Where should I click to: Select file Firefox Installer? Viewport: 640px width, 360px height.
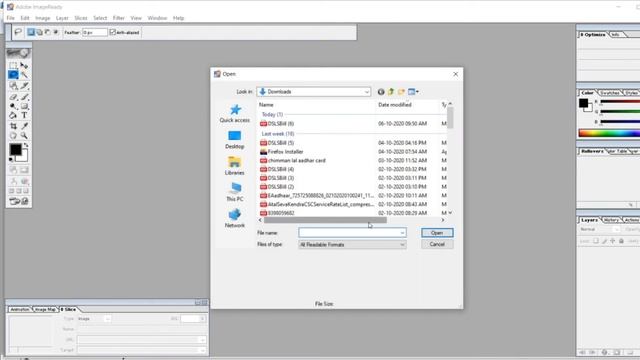[x=285, y=152]
